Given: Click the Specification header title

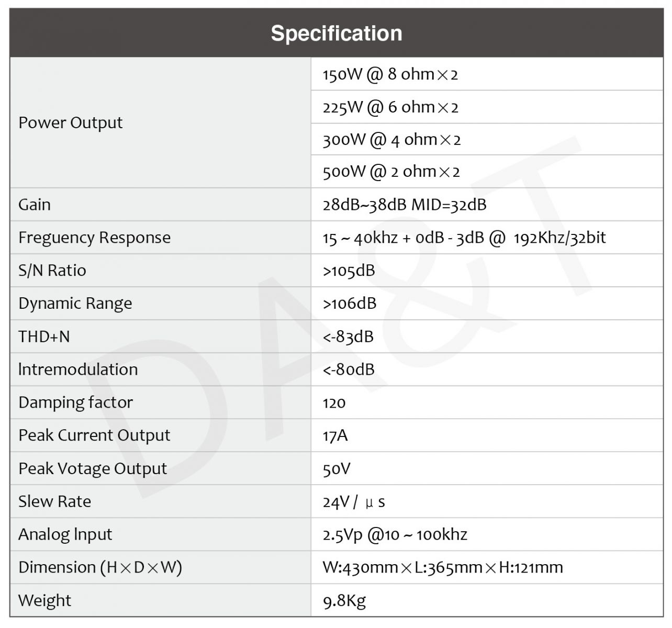Looking at the screenshot, I should click(336, 33).
